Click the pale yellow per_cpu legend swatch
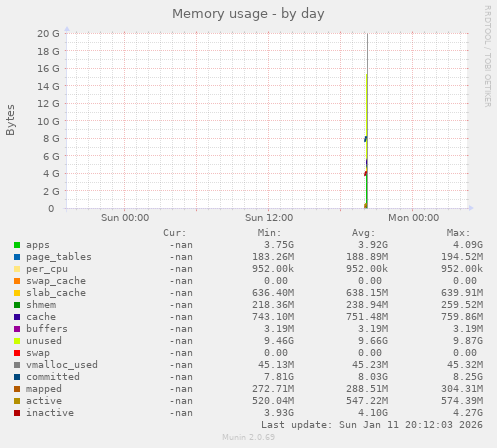This screenshot has height=448, width=497. [x=17, y=269]
